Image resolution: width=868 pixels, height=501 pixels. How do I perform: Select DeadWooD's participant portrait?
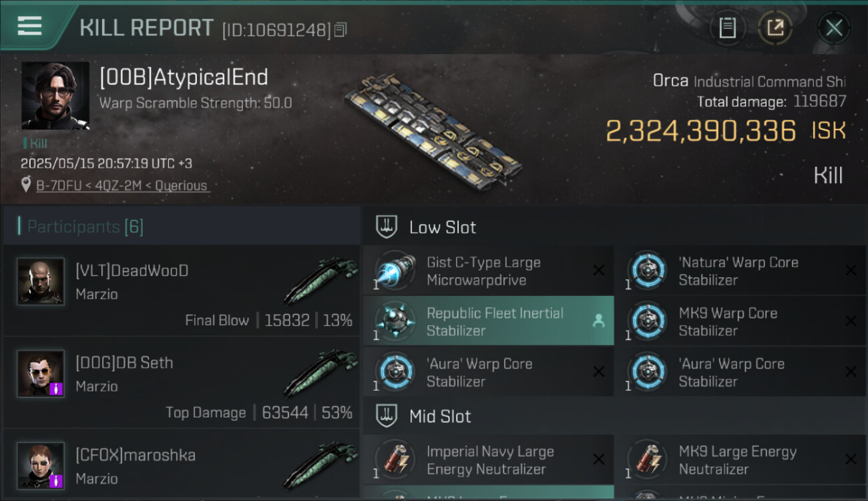pyautogui.click(x=41, y=281)
